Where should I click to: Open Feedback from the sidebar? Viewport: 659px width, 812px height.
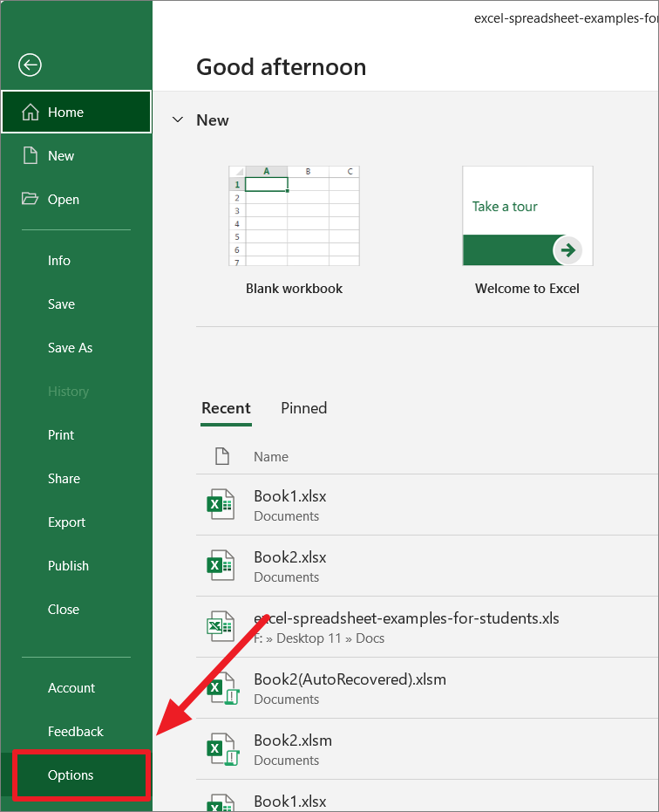pos(76,731)
